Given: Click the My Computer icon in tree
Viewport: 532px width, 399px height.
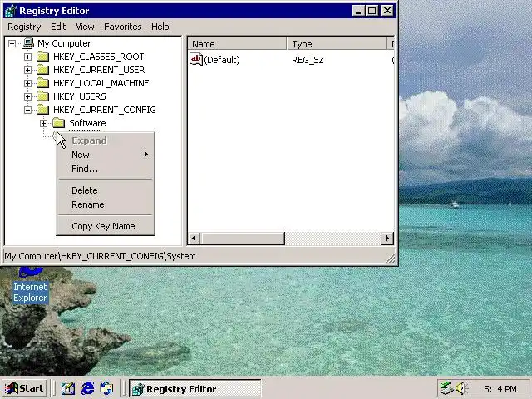Looking at the screenshot, I should 27,43.
